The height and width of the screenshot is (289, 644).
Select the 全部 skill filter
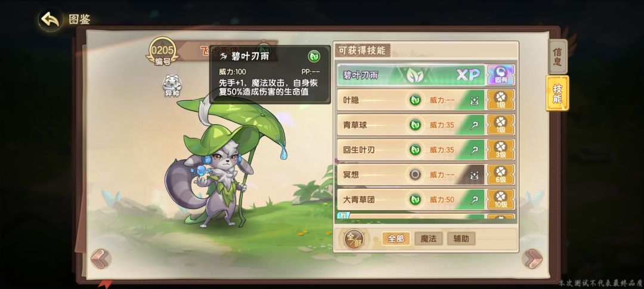click(396, 238)
